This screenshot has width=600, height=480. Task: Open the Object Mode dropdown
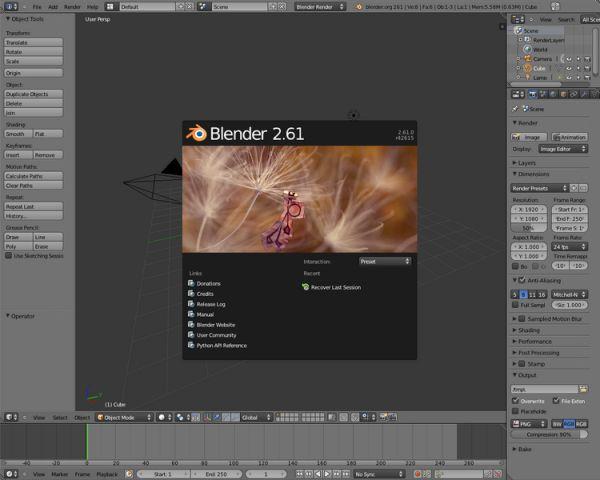(x=124, y=417)
